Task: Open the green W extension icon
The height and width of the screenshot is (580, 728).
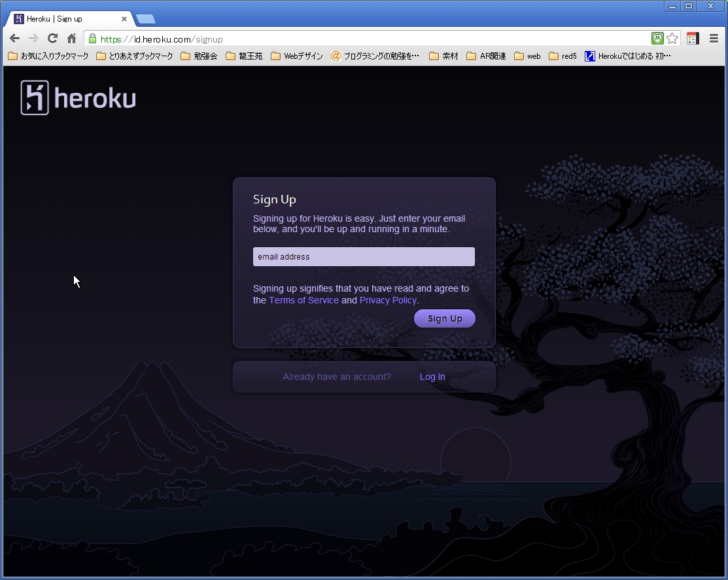Action: coord(657,39)
